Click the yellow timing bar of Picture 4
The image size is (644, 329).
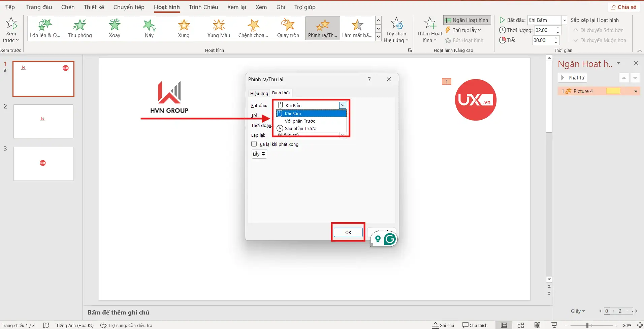pos(613,91)
